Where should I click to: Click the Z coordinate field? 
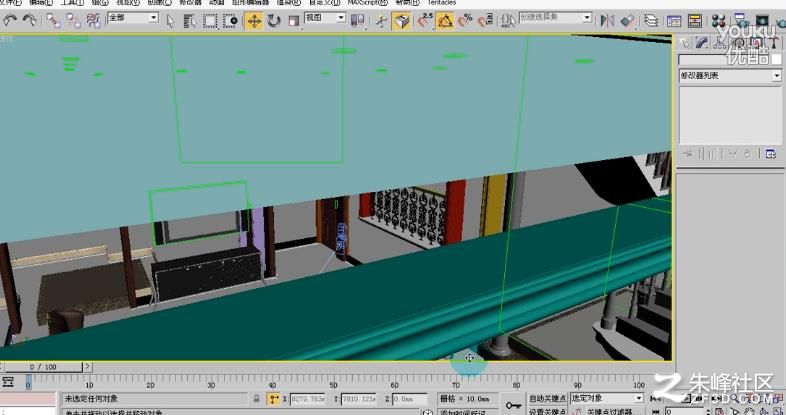point(410,399)
